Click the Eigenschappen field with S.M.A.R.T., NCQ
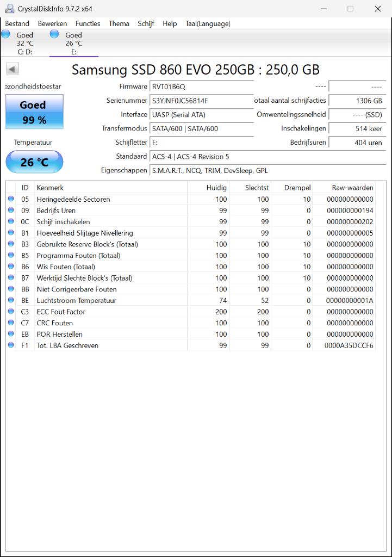The width and height of the screenshot is (392, 557). [x=267, y=170]
